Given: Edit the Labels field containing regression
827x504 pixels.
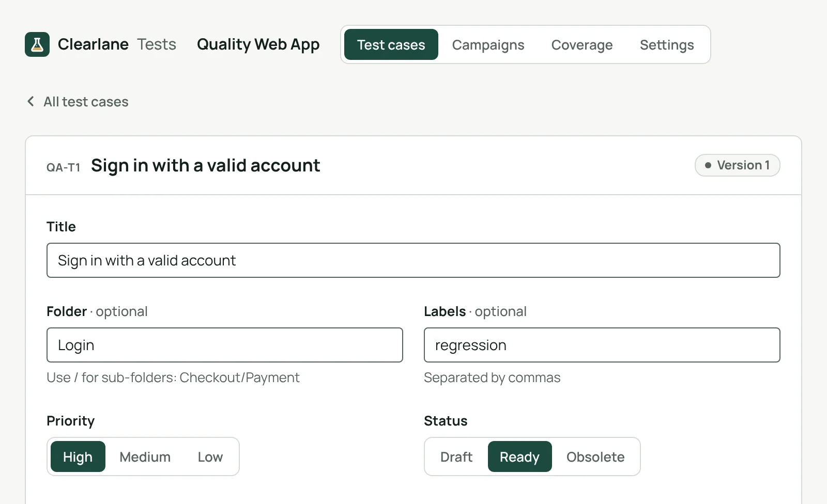Looking at the screenshot, I should tap(602, 345).
